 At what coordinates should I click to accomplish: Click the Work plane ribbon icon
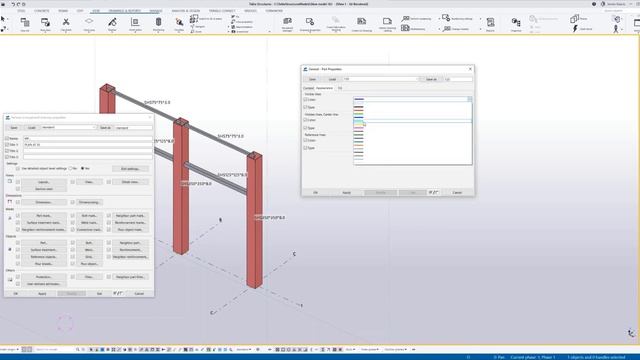click(x=89, y=22)
